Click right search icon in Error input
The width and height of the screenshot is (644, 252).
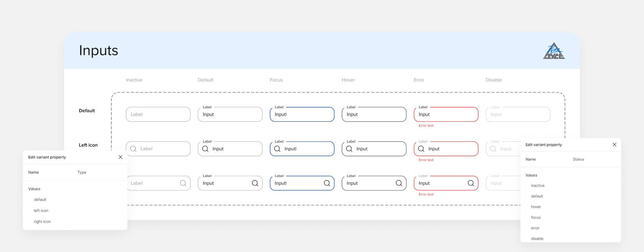coord(471,183)
